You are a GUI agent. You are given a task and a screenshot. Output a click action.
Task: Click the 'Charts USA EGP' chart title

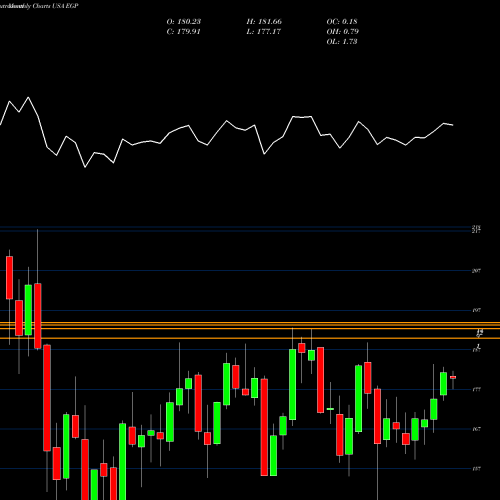point(55,6)
